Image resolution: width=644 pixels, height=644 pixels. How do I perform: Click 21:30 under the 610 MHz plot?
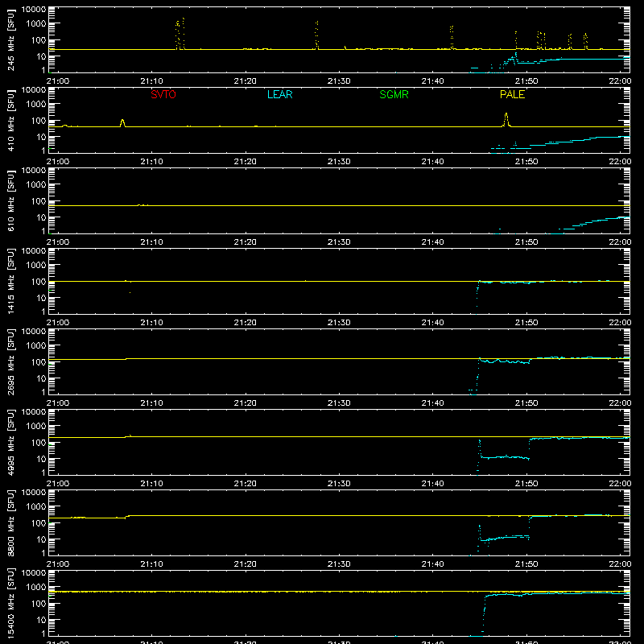[x=339, y=242]
